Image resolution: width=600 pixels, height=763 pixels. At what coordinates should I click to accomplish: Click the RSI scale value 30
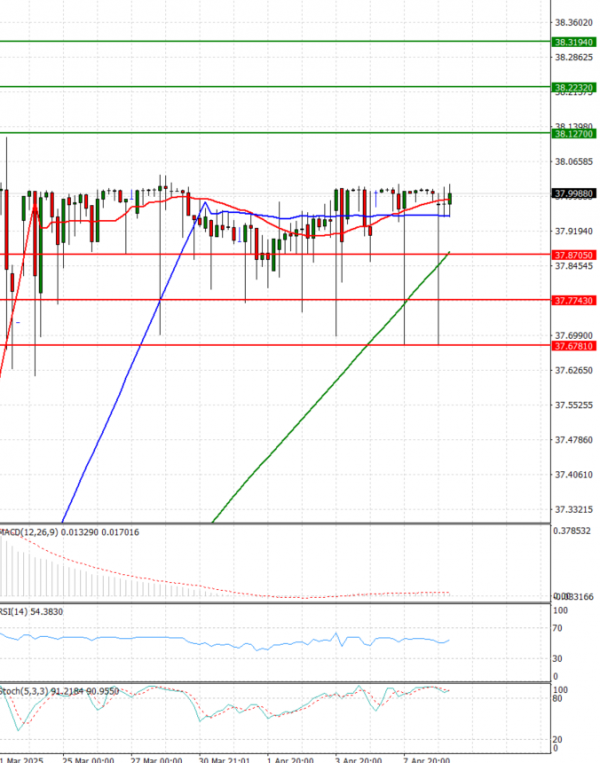(557, 659)
